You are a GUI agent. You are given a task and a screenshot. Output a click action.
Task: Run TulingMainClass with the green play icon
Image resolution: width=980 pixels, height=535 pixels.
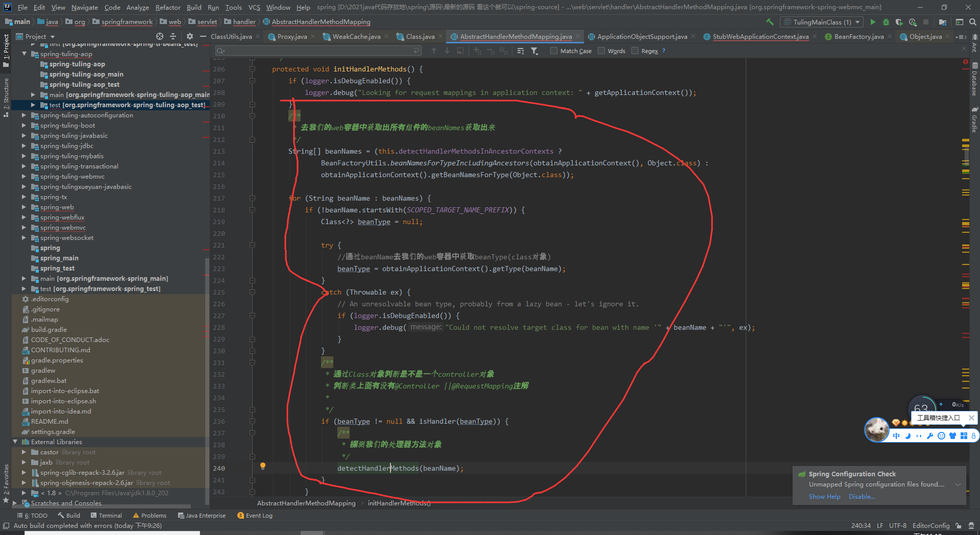873,22
